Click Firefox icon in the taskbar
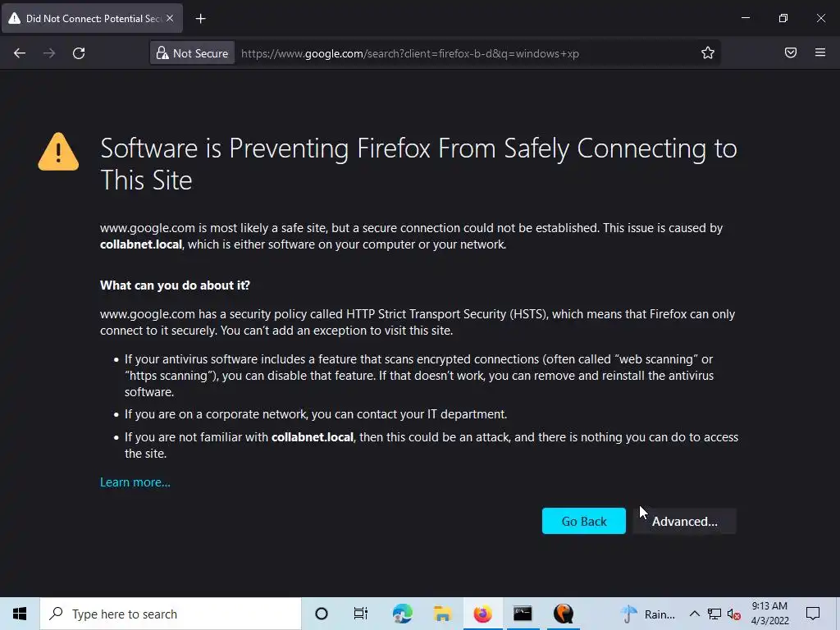Image resolution: width=840 pixels, height=630 pixels. coord(482,614)
